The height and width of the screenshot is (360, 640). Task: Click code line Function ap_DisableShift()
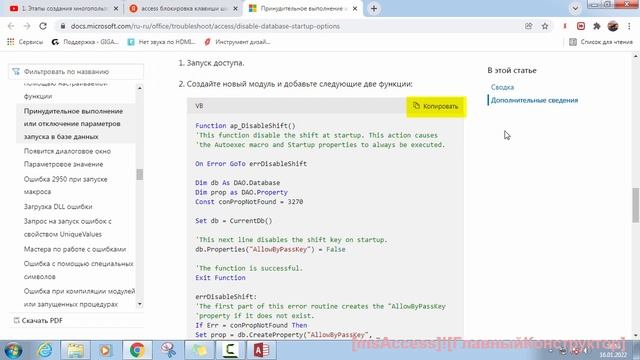pyautogui.click(x=245, y=126)
